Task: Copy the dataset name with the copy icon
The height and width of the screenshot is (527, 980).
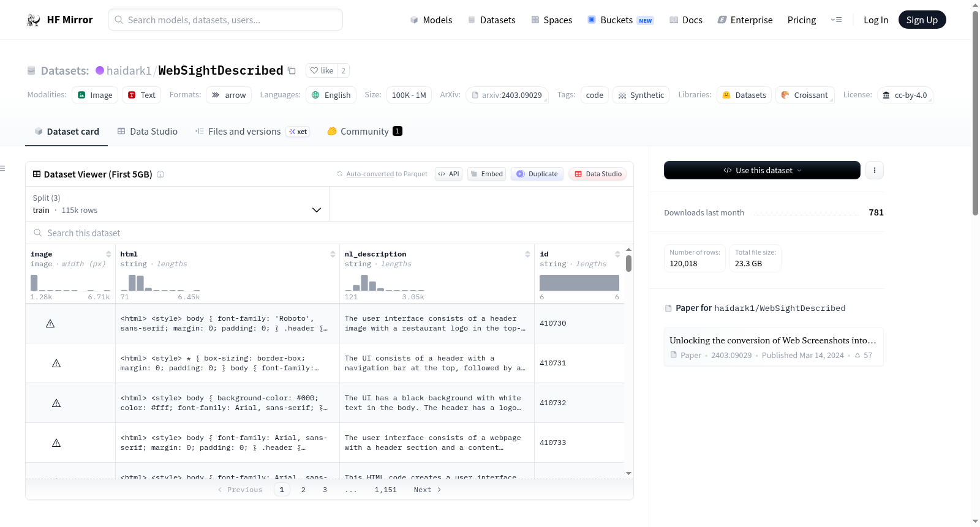Action: pyautogui.click(x=292, y=71)
